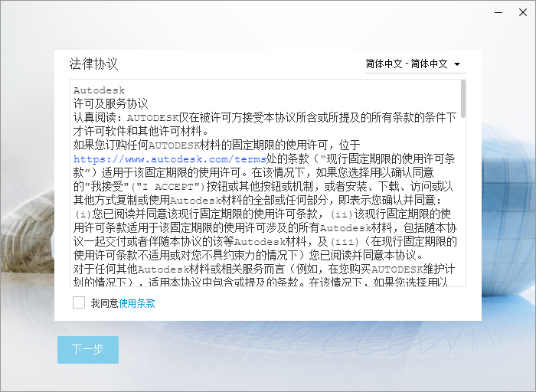Open the 简体中文 language dropdown
This screenshot has width=536, height=392.
coord(415,64)
